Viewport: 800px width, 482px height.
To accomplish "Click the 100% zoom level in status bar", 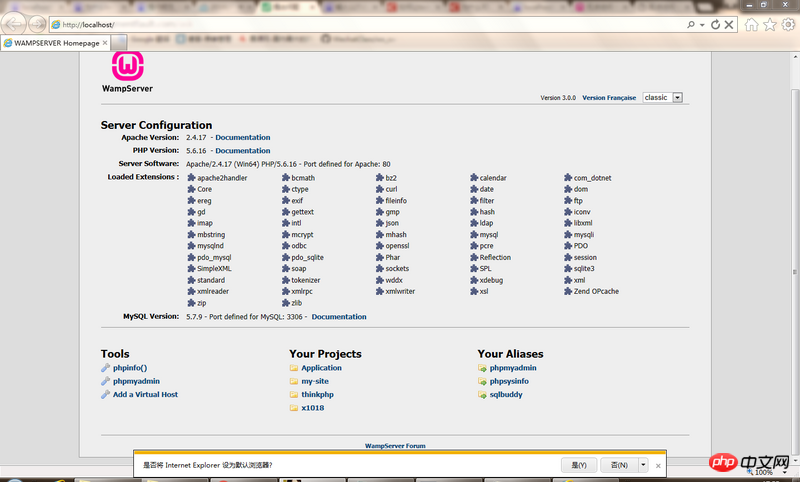I will coord(764,473).
